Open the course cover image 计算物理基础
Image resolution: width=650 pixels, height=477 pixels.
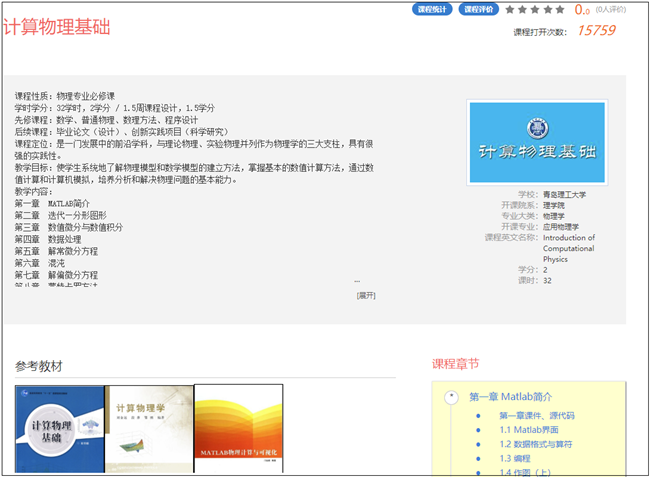tap(537, 143)
